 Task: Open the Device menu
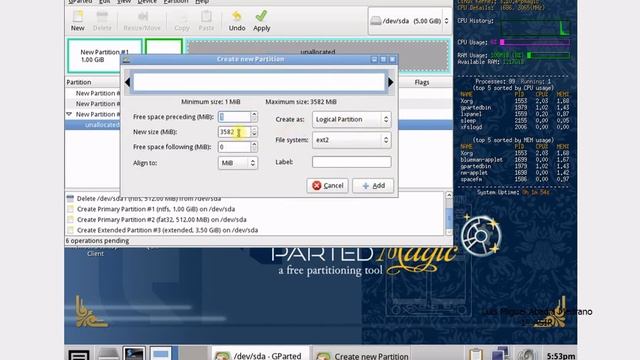click(147, 2)
